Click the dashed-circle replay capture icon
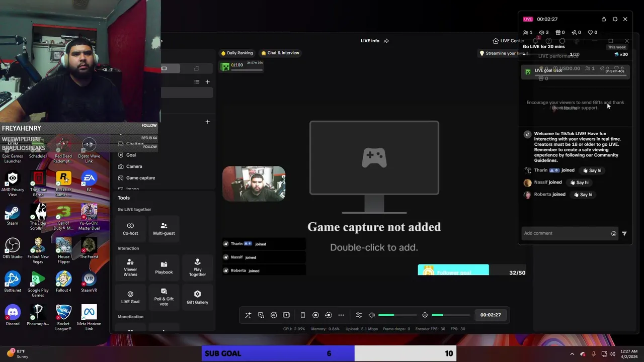644x362 pixels. pyautogui.click(x=328, y=315)
